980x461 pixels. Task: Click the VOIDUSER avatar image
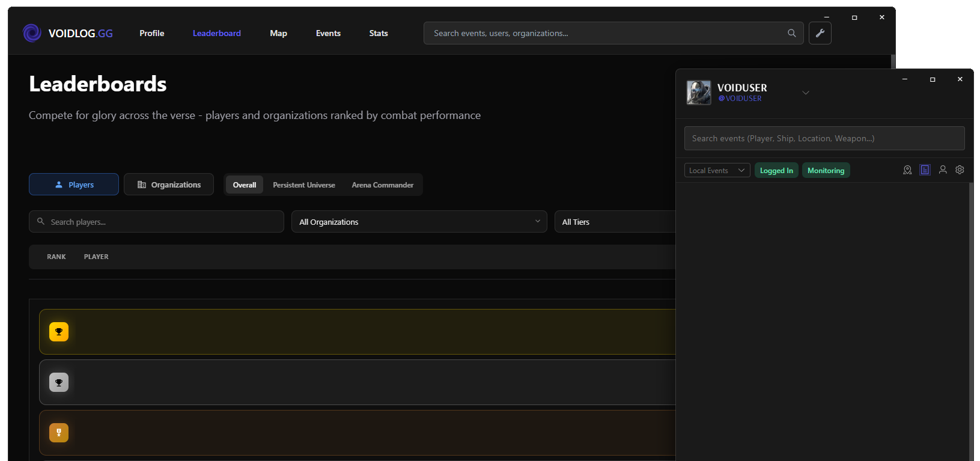699,93
